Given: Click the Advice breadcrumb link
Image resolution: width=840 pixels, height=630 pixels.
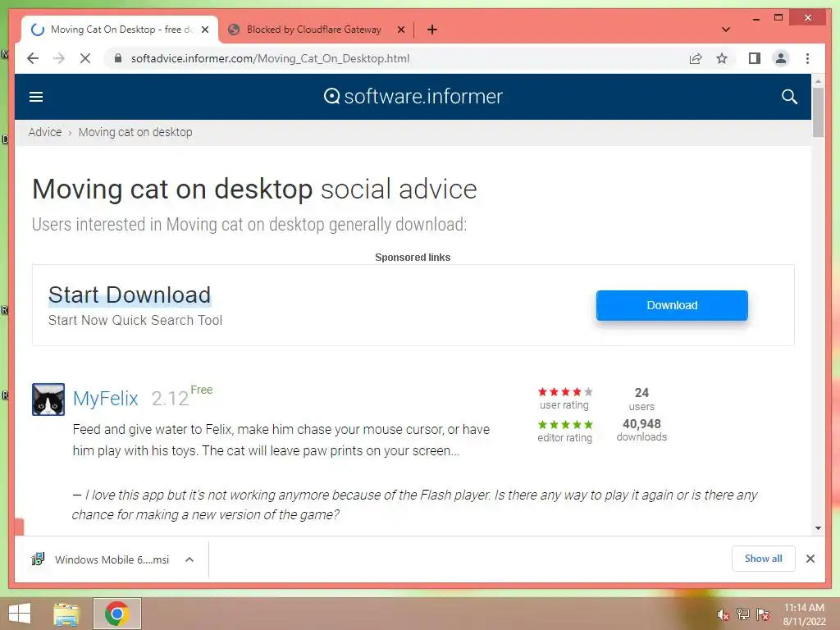Looking at the screenshot, I should [45, 132].
